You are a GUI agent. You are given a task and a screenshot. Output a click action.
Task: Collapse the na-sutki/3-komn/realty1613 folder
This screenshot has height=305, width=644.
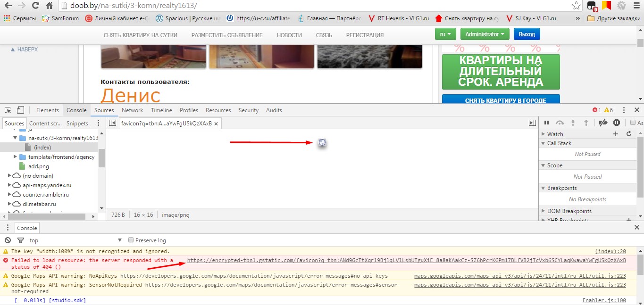coord(16,138)
